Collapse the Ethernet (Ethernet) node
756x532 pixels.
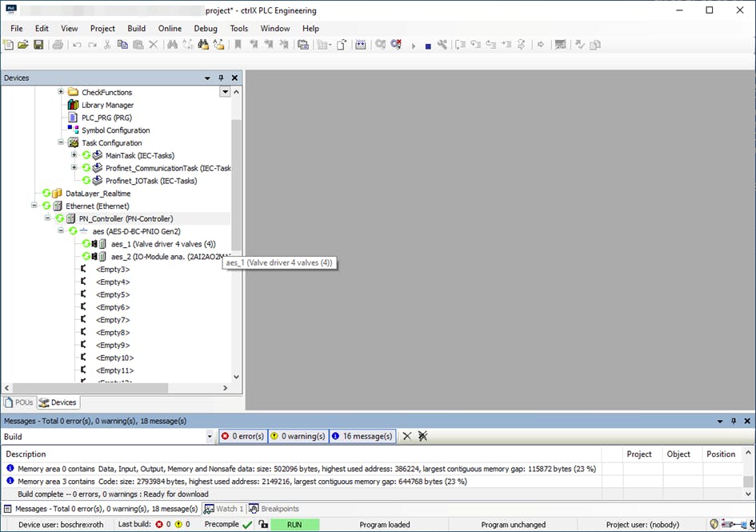click(34, 206)
